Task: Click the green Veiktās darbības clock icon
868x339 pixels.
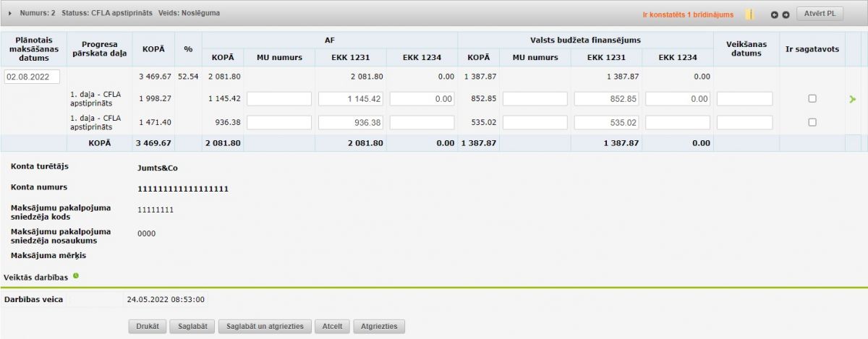Action: [x=76, y=275]
